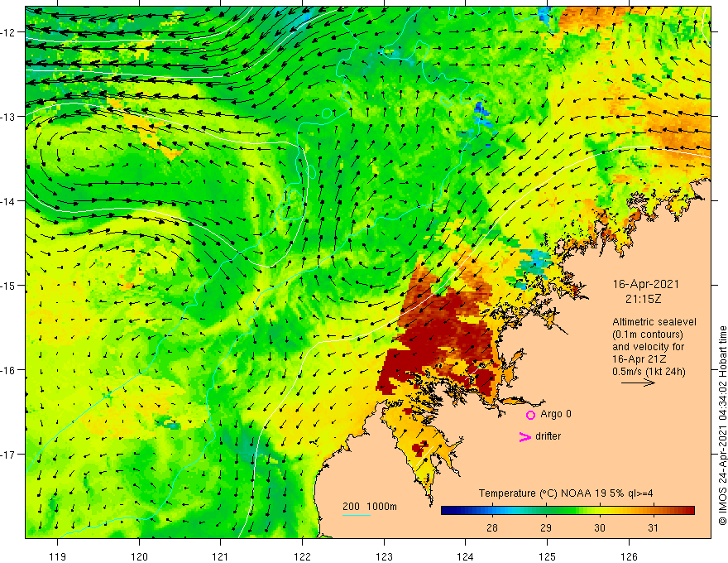728x563 pixels.
Task: Click the '-16' latitude axis label
Action: (x=9, y=370)
